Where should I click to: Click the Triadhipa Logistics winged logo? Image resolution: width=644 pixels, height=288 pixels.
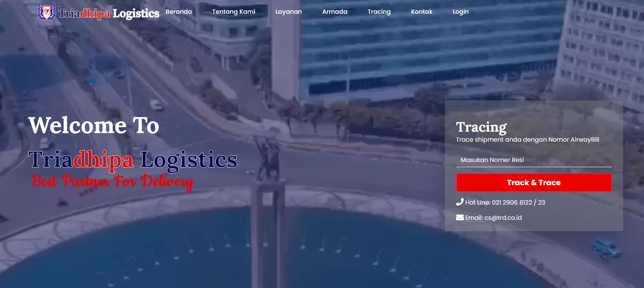46,11
